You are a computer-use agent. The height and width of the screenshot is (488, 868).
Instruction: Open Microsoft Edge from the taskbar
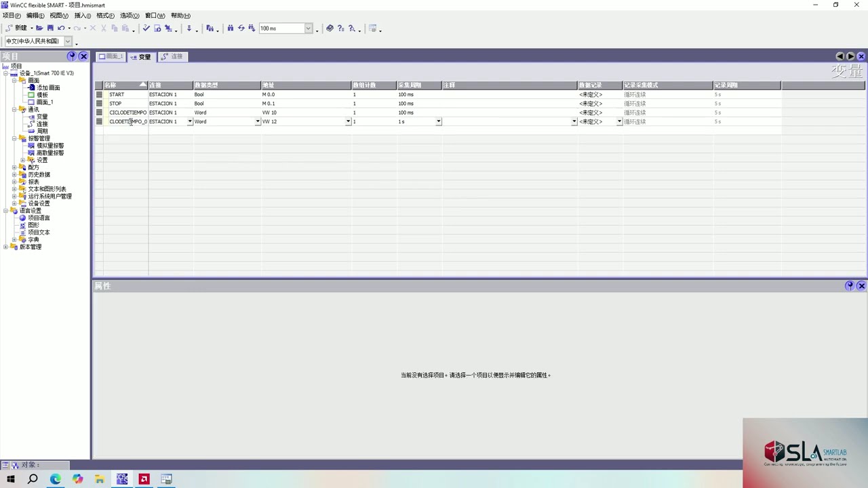click(x=56, y=479)
